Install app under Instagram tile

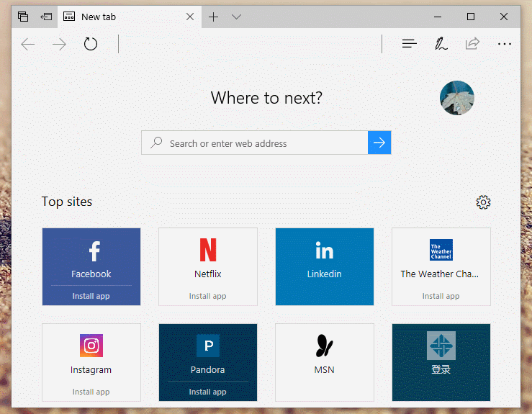click(91, 392)
